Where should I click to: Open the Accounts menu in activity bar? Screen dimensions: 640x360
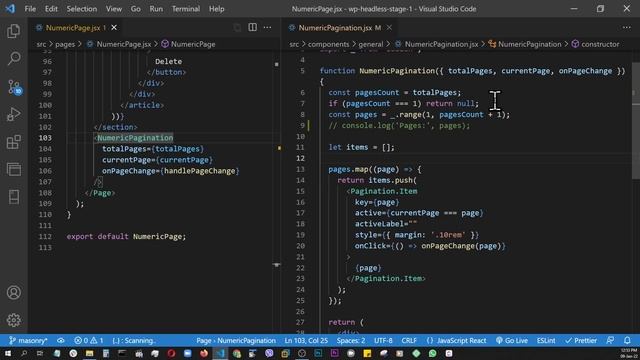point(13,293)
